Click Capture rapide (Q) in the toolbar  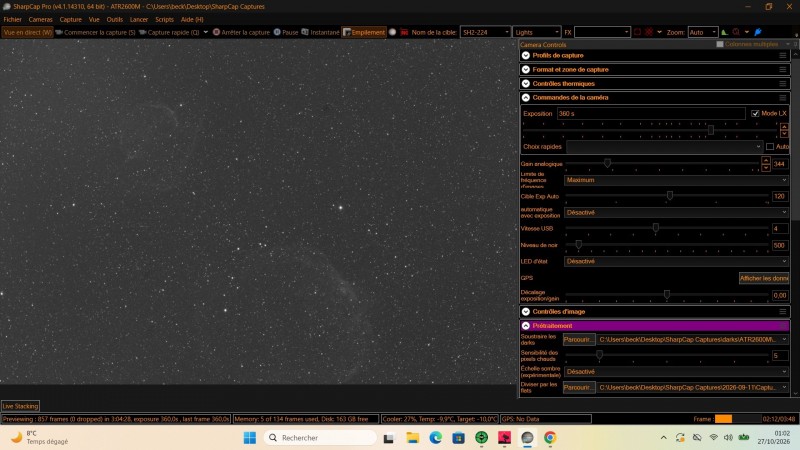(x=169, y=32)
